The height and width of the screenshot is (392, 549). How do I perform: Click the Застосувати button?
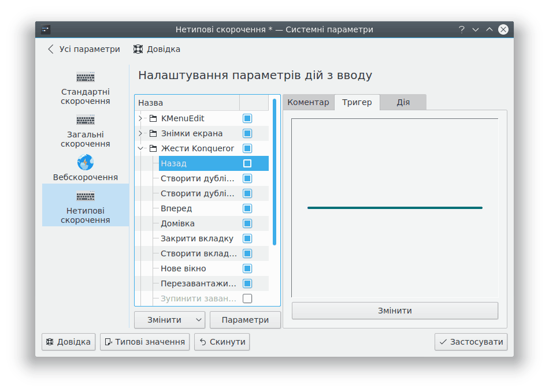(x=471, y=342)
